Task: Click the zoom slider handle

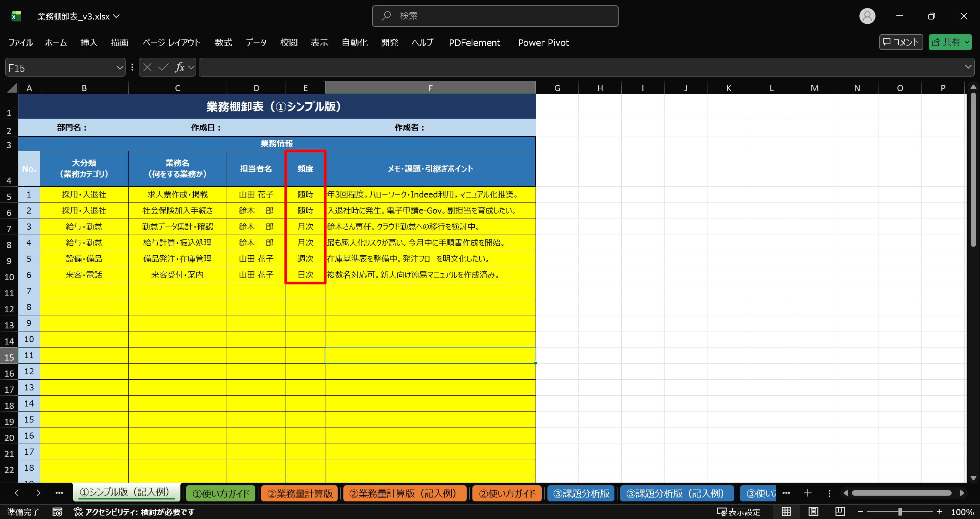Action: 900,511
